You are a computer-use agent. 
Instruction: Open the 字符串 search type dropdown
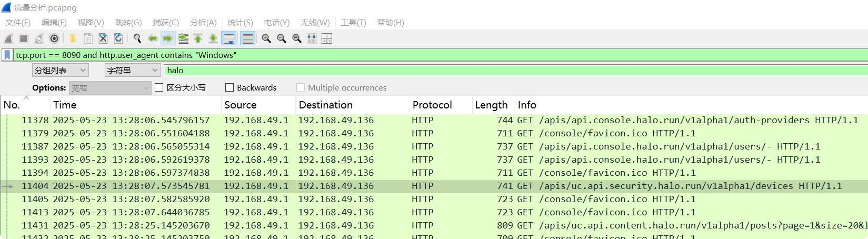point(133,70)
